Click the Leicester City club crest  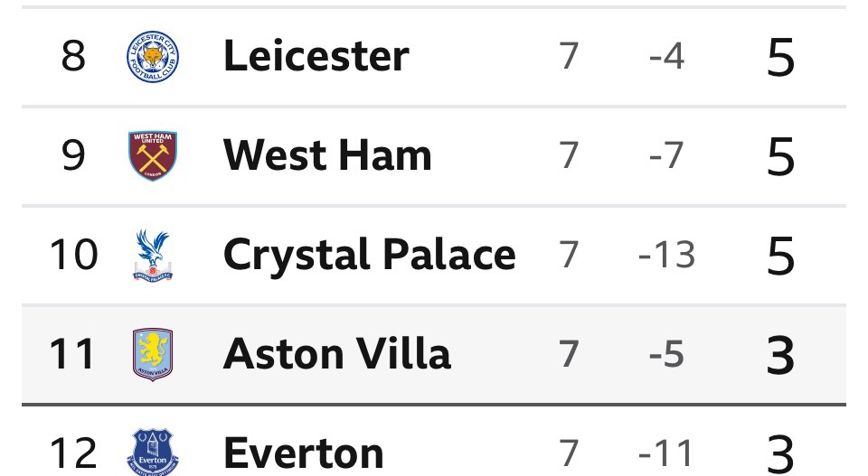152,56
